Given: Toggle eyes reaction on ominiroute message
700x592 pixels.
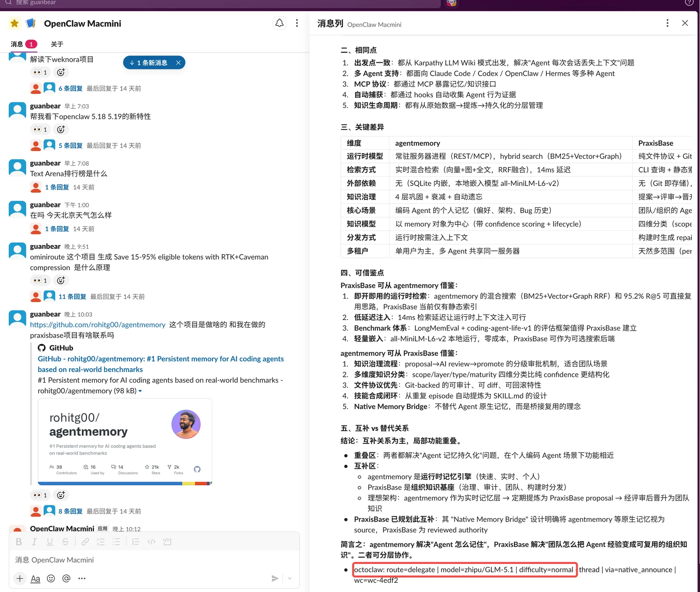Looking at the screenshot, I should pos(40,280).
